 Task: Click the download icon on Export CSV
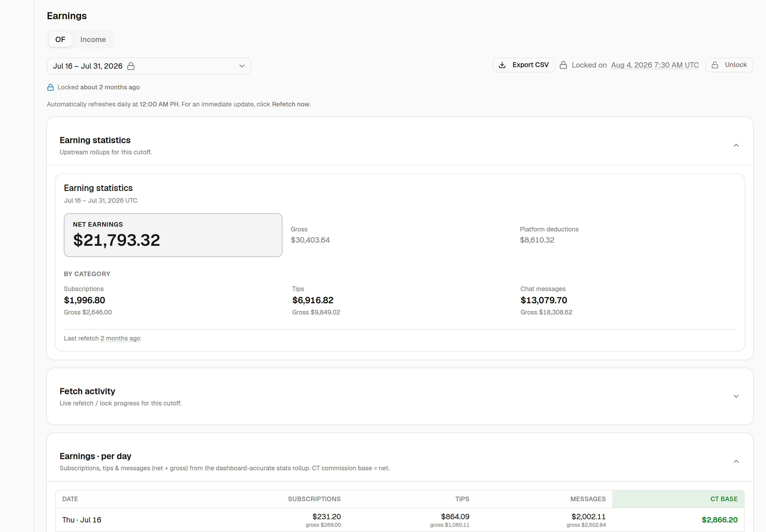(x=502, y=65)
